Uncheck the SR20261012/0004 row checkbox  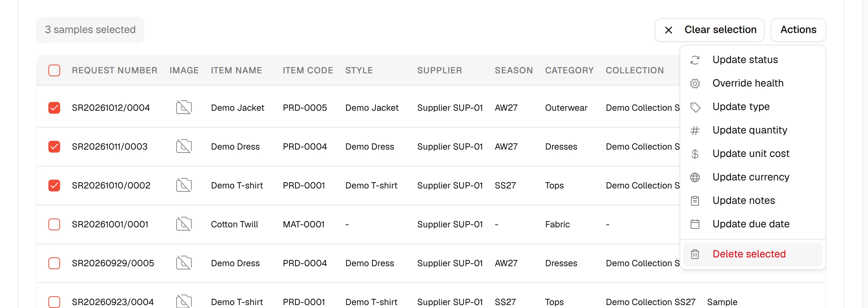coord(54,108)
